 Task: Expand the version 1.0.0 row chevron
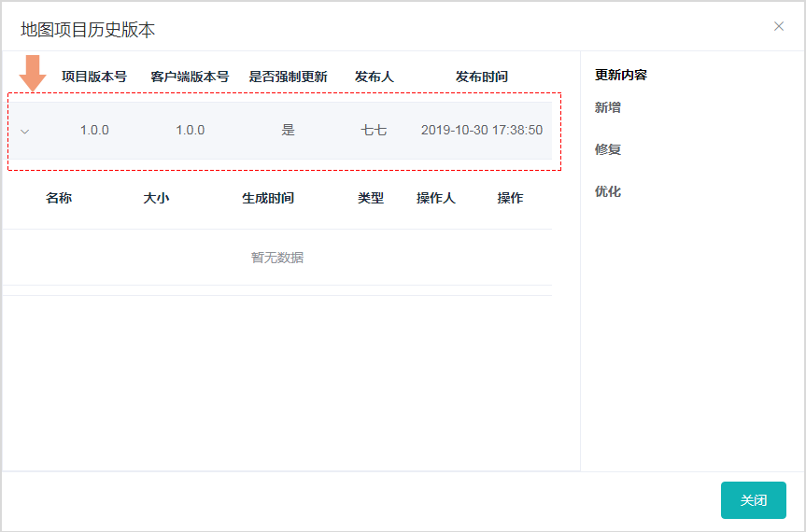point(25,131)
